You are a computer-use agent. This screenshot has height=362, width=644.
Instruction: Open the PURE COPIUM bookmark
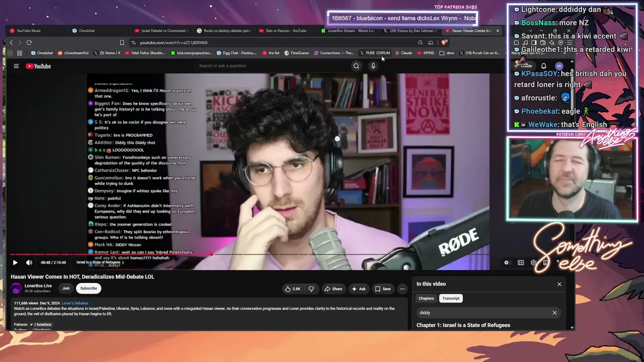click(375, 53)
